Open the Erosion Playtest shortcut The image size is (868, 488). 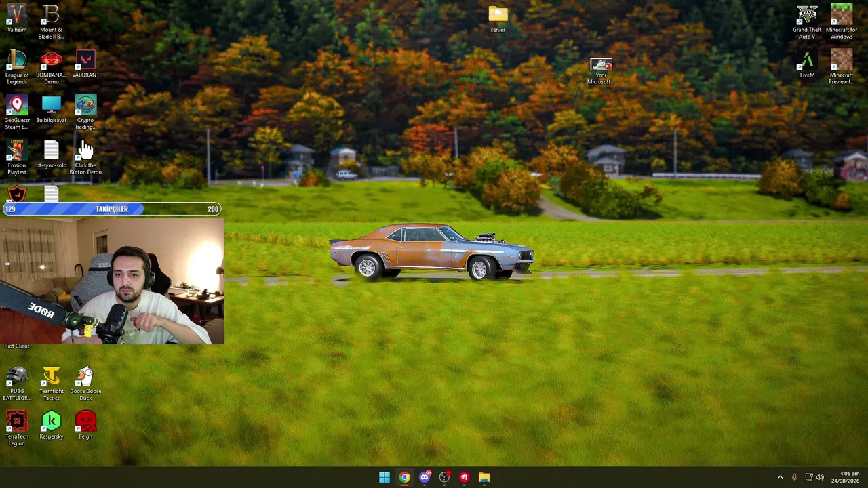[17, 157]
